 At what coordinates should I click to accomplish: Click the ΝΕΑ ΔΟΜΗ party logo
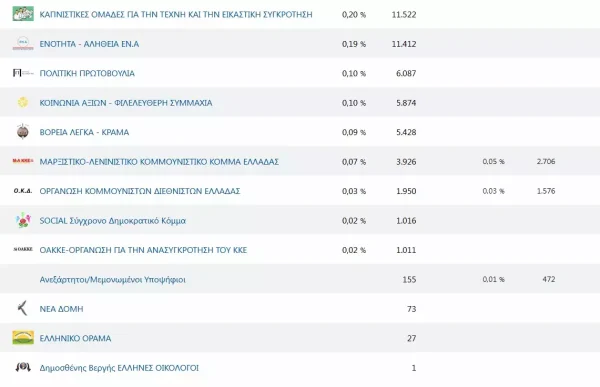23,308
